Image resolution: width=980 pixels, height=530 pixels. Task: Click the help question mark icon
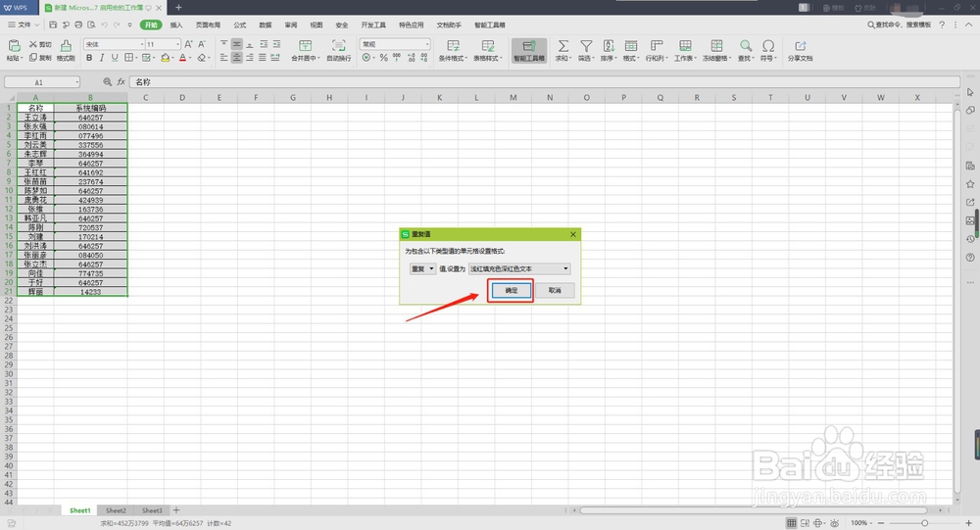tap(942, 25)
